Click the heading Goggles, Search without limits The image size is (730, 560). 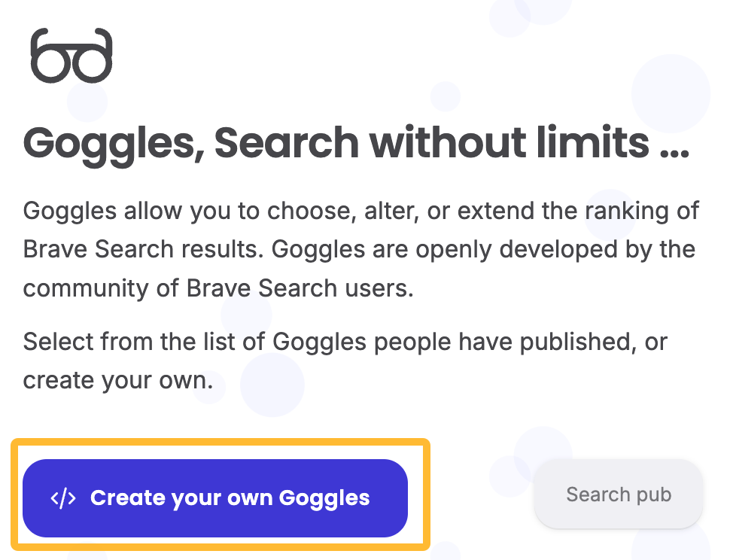tap(359, 143)
